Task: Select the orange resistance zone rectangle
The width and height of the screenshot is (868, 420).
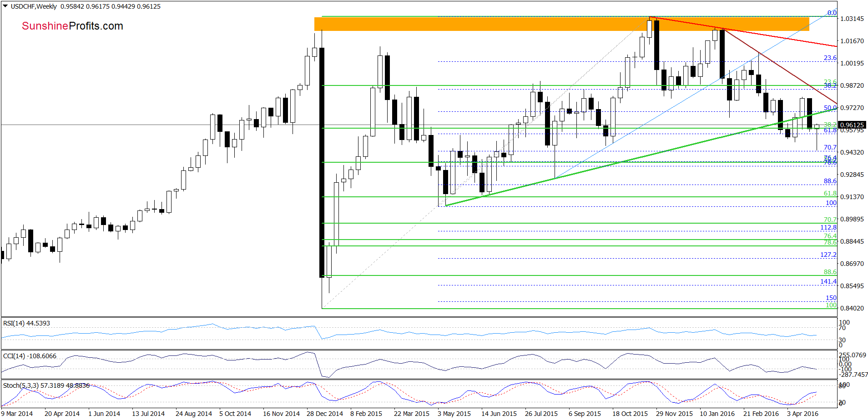Action: 561,24
